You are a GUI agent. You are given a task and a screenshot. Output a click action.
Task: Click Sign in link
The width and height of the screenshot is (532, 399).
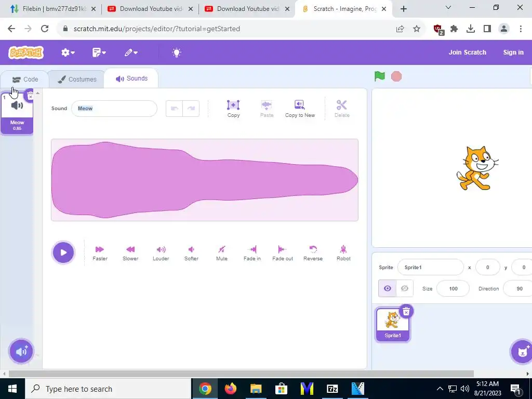[513, 52]
